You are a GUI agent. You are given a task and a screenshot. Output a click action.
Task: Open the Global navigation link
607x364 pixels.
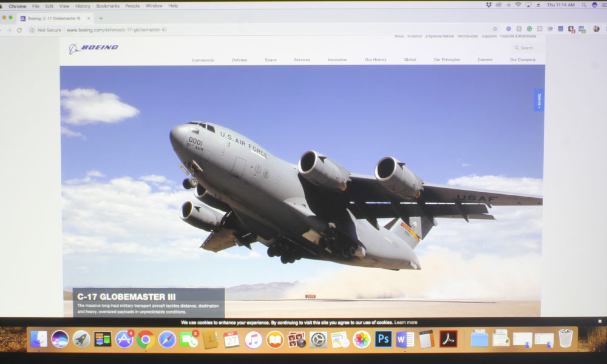pos(410,59)
